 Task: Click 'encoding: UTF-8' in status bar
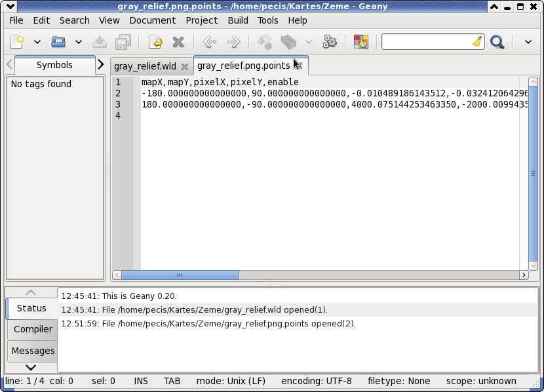[x=317, y=381]
